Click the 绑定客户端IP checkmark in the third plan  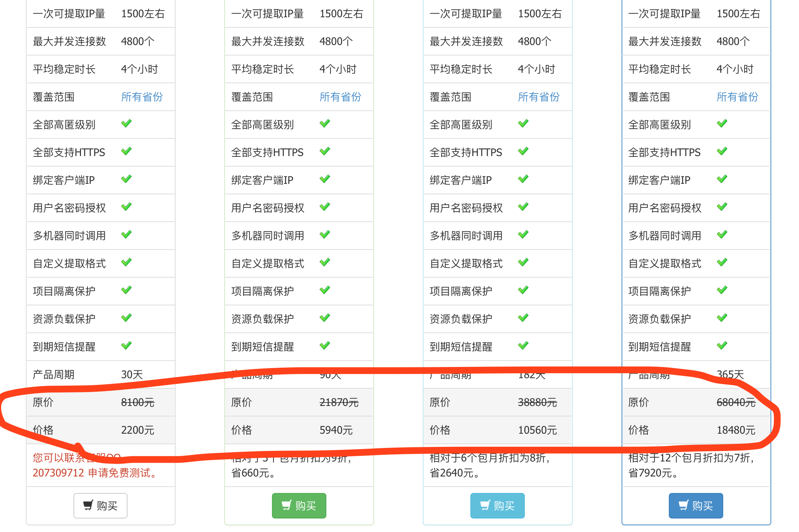523,179
